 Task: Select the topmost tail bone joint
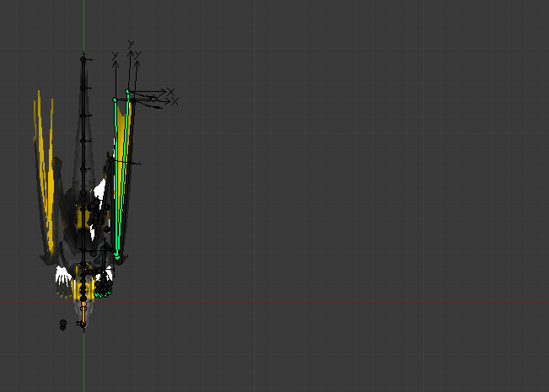click(83, 59)
